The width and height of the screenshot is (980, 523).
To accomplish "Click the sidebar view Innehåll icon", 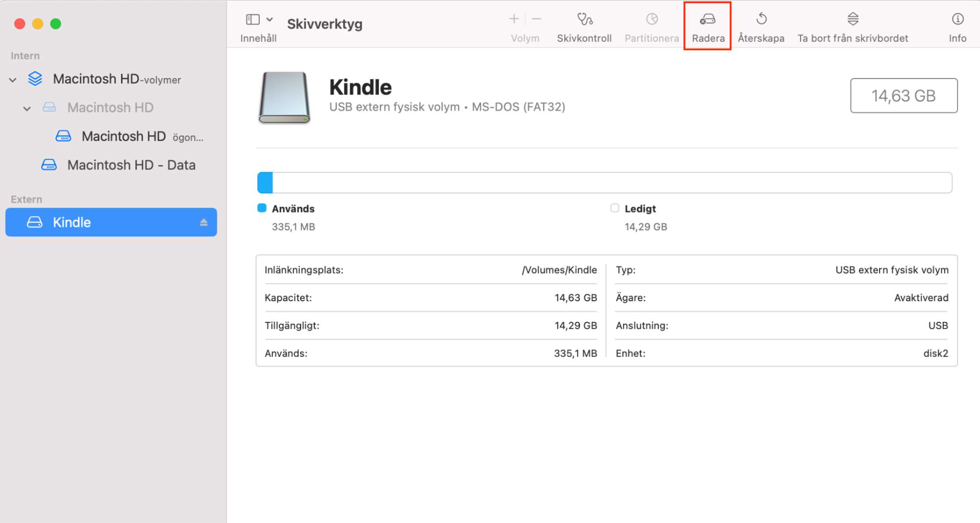I will (252, 20).
